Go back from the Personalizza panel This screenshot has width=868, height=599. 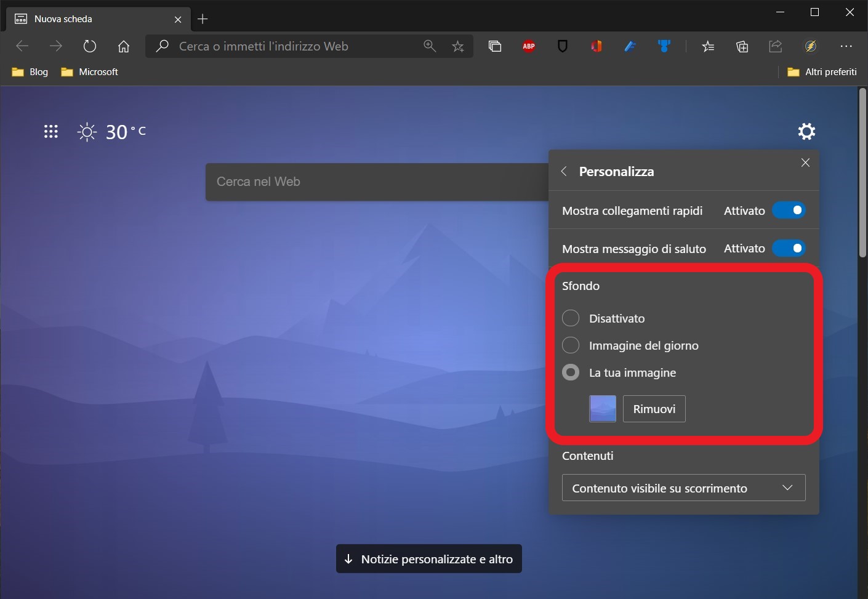[x=564, y=171]
